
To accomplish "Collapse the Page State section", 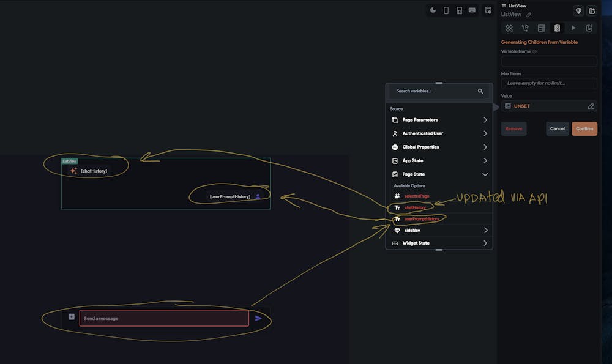I will (x=439, y=174).
